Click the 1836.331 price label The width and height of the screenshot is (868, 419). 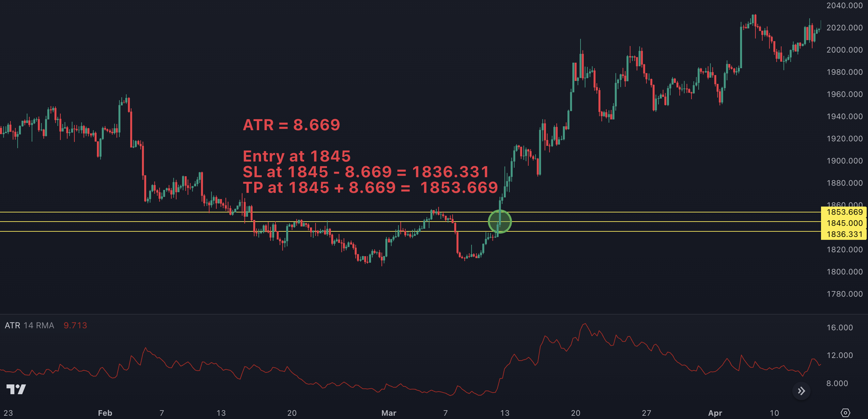coord(844,234)
